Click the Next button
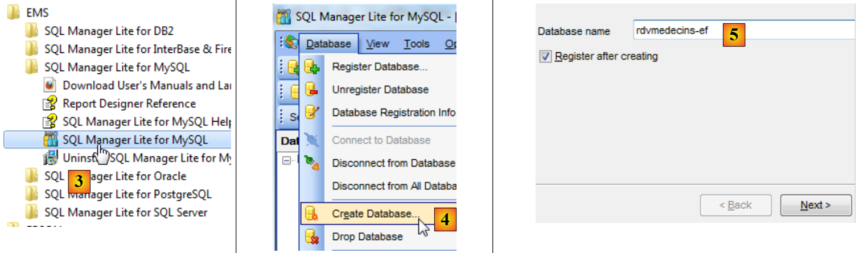The height and width of the screenshot is (253, 868). pyautogui.click(x=815, y=205)
